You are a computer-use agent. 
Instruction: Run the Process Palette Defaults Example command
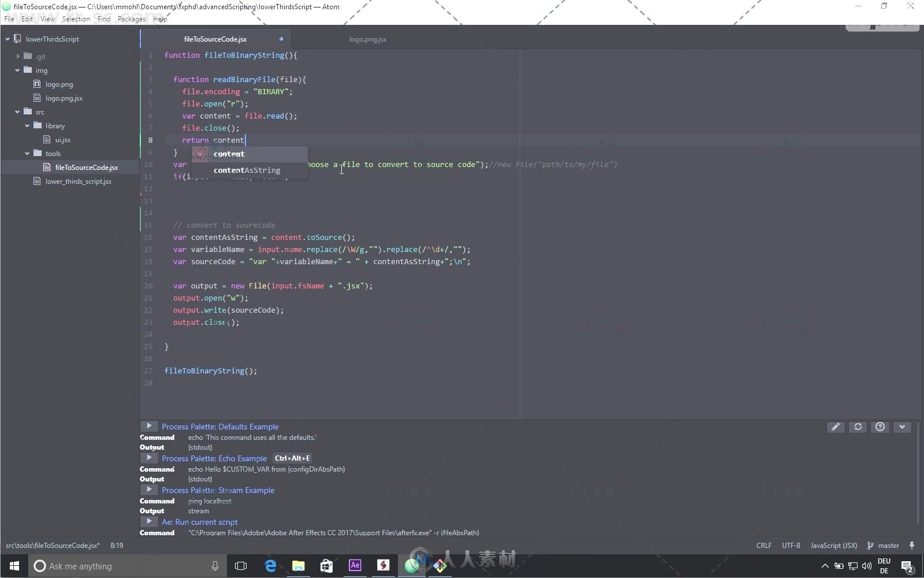pyautogui.click(x=149, y=426)
